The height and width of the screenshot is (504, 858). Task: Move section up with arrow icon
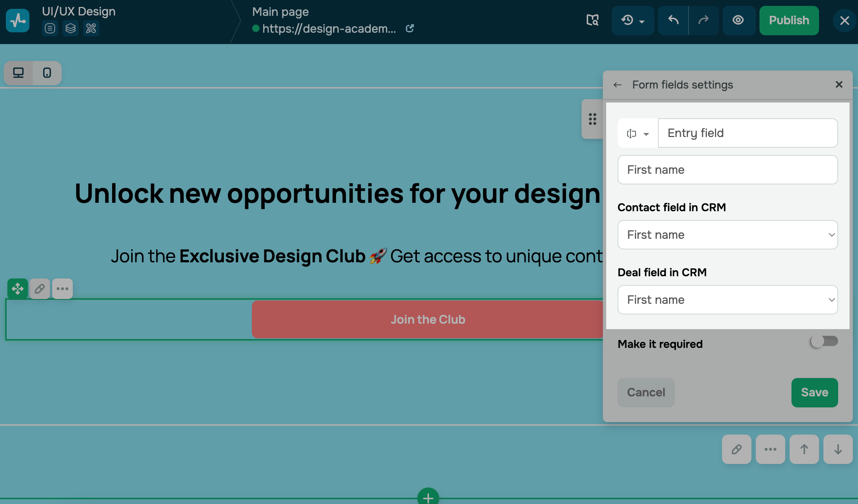pyautogui.click(x=804, y=449)
